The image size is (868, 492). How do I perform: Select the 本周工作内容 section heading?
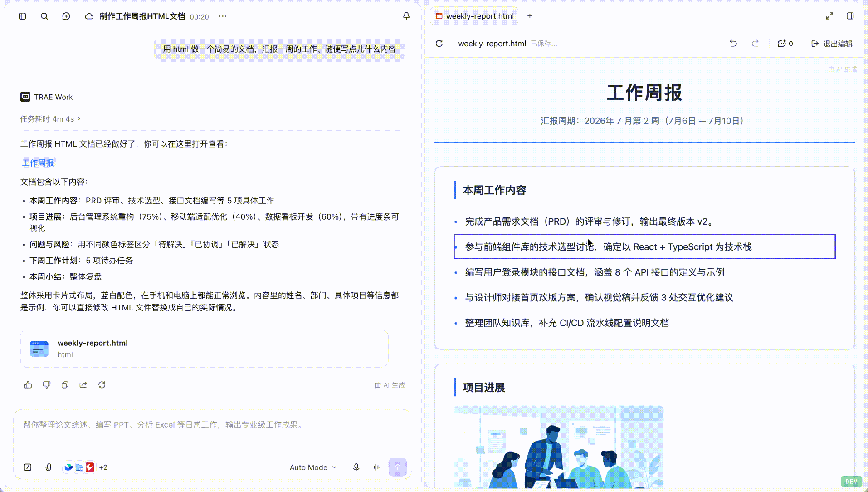[494, 190]
